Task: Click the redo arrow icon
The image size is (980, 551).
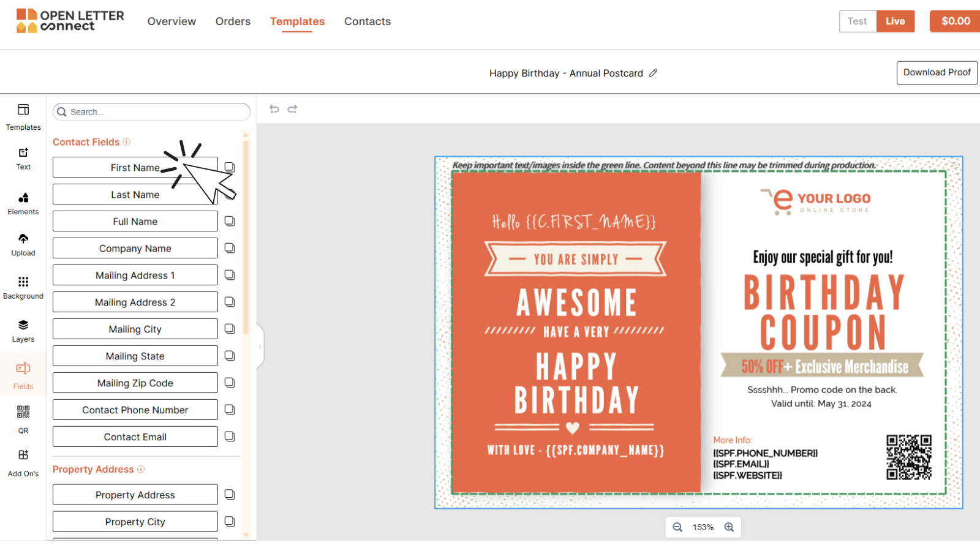Action: pos(293,109)
